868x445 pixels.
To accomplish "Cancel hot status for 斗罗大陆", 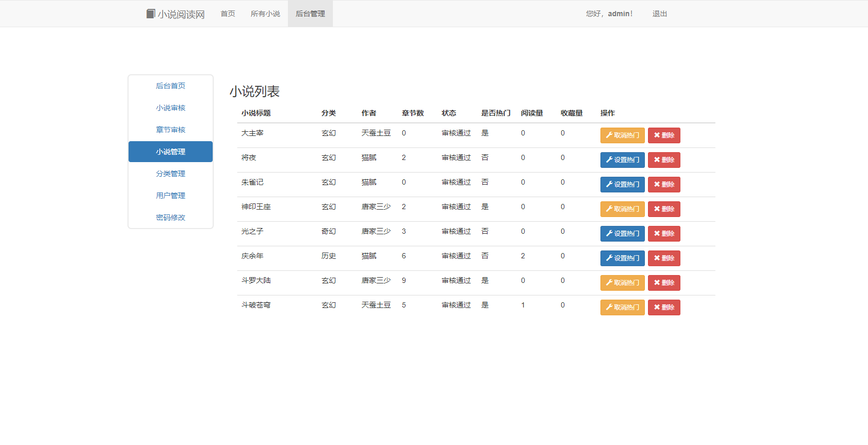I will [622, 283].
